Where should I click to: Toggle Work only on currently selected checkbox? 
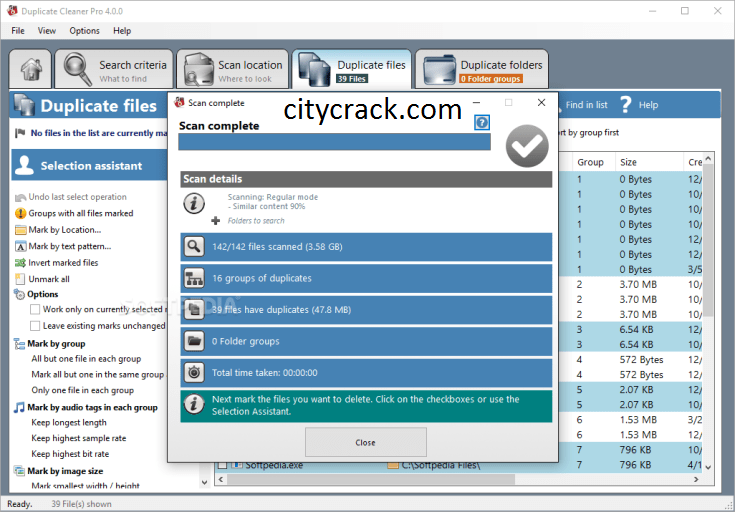click(x=35, y=309)
